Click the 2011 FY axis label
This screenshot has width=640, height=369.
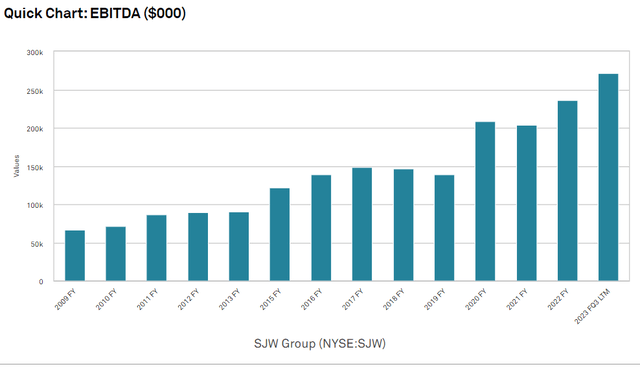147,299
